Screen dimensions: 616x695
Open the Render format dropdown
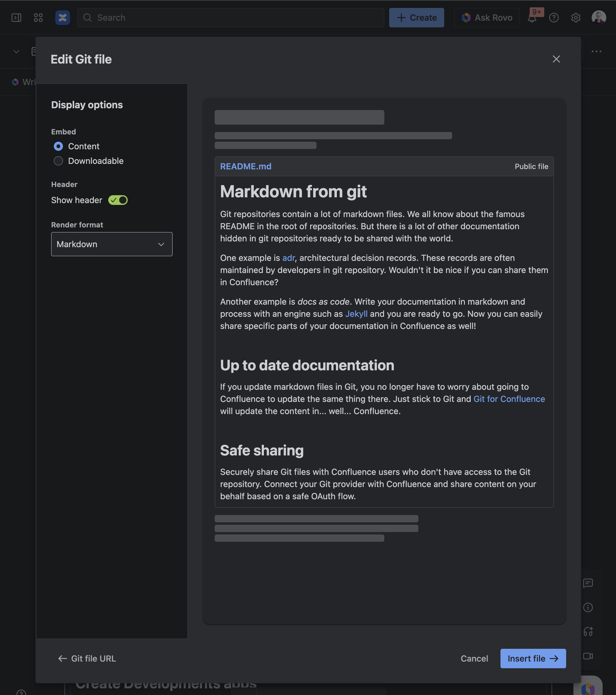pos(112,244)
